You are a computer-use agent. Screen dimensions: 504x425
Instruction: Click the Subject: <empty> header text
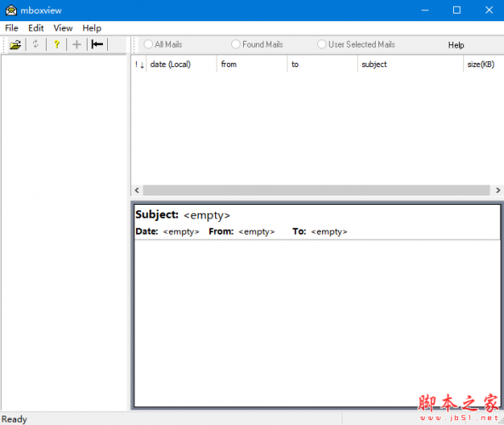[183, 215]
